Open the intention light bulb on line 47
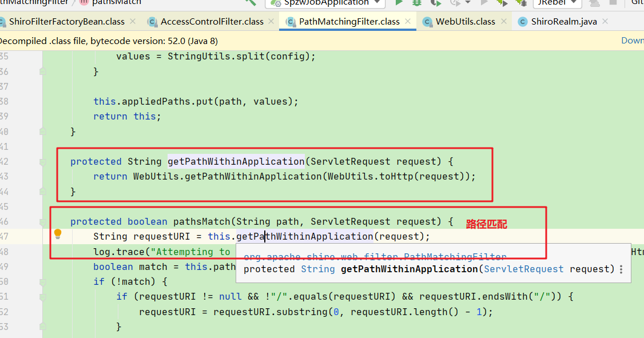Screen dimensions: 644x338 point(58,234)
